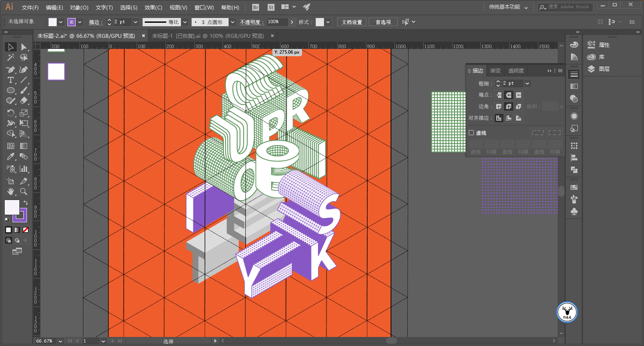This screenshot has width=644, height=346.
Task: Set stroke cap to projecting cap
Action: coord(519,95)
